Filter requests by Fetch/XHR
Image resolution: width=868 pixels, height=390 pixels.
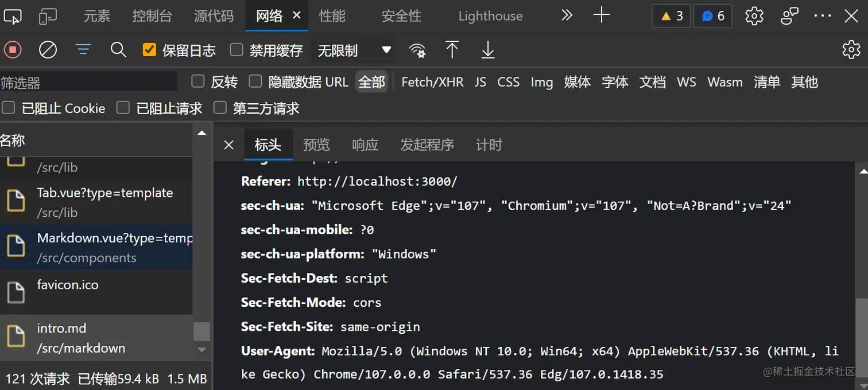click(432, 82)
